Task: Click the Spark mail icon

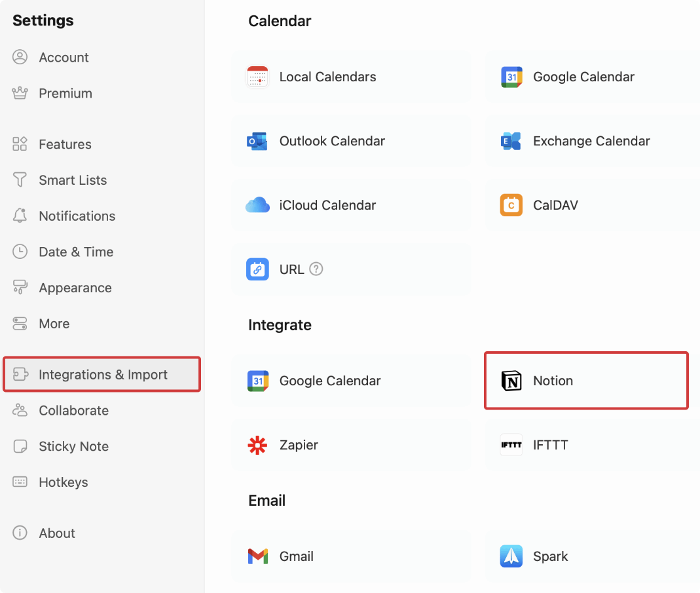Action: click(511, 556)
